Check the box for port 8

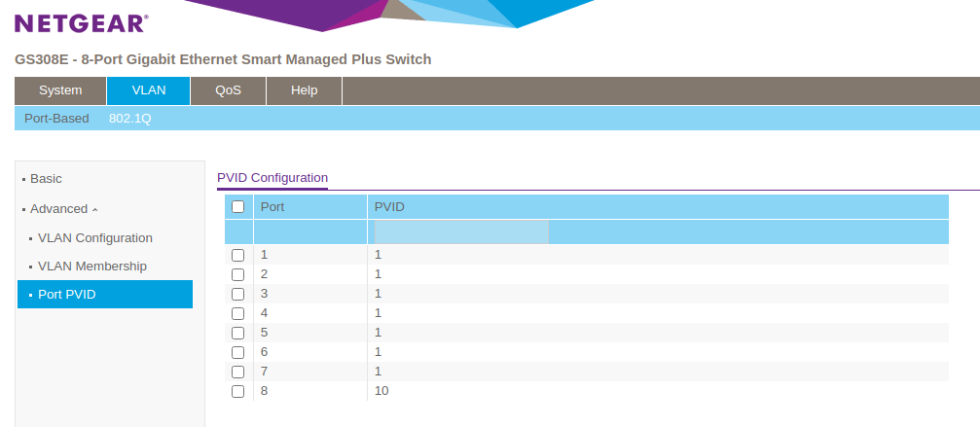[237, 391]
